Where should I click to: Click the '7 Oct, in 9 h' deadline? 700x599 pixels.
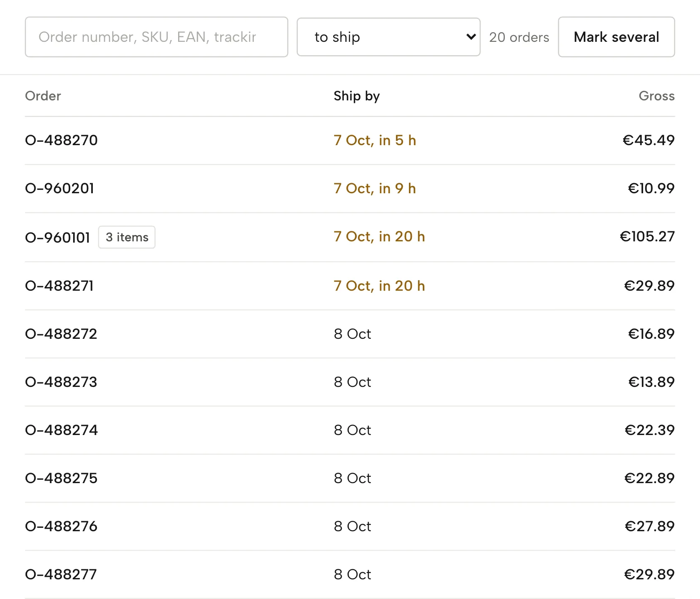tap(375, 188)
